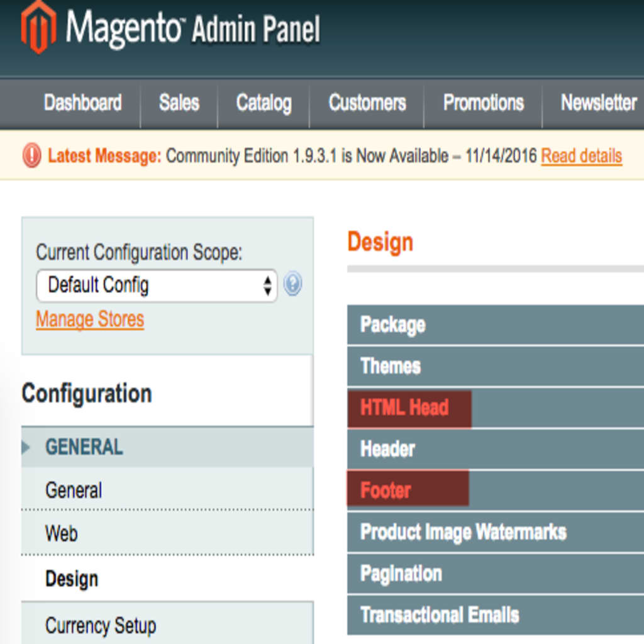
Task: Click the Magento logo icon
Action: pos(38,28)
